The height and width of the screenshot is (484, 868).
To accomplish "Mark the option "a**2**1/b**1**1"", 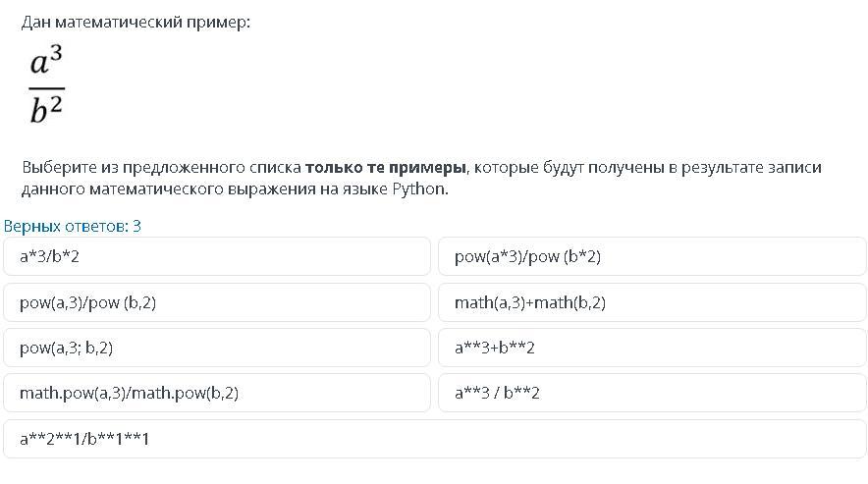I will [435, 439].
